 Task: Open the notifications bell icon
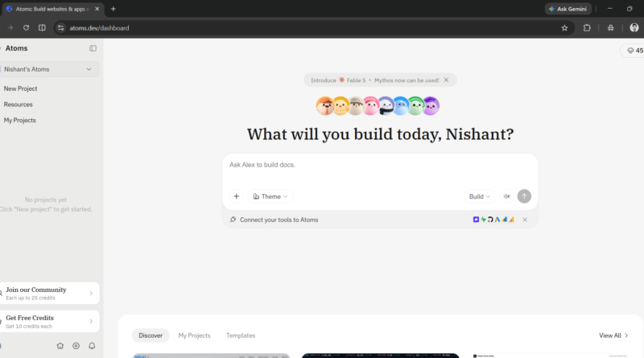92,346
